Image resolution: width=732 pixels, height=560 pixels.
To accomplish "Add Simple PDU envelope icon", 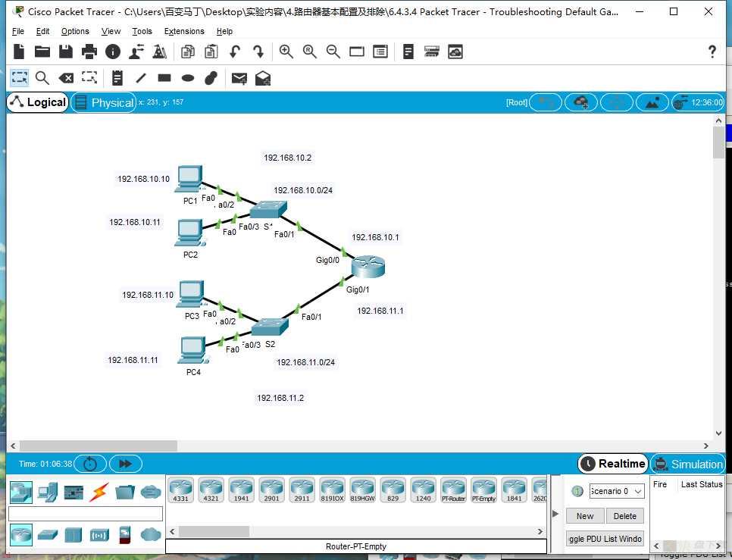I will (x=239, y=78).
